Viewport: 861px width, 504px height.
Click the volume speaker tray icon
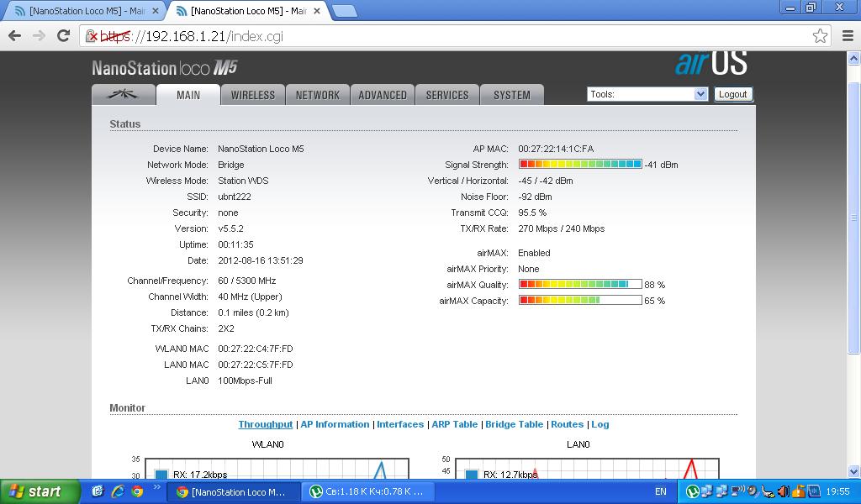(x=783, y=491)
